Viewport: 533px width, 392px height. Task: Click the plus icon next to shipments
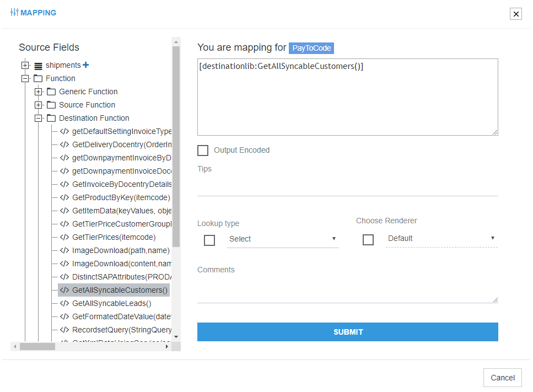click(x=86, y=65)
